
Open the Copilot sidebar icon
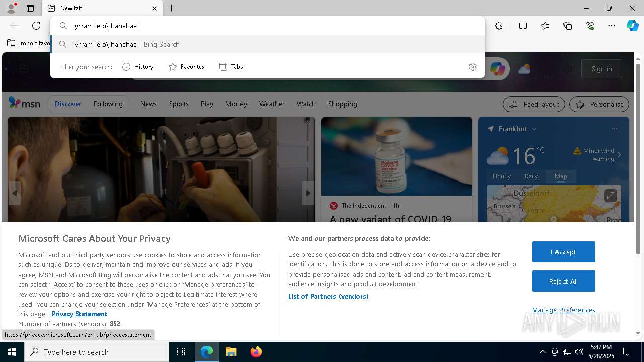pyautogui.click(x=632, y=26)
